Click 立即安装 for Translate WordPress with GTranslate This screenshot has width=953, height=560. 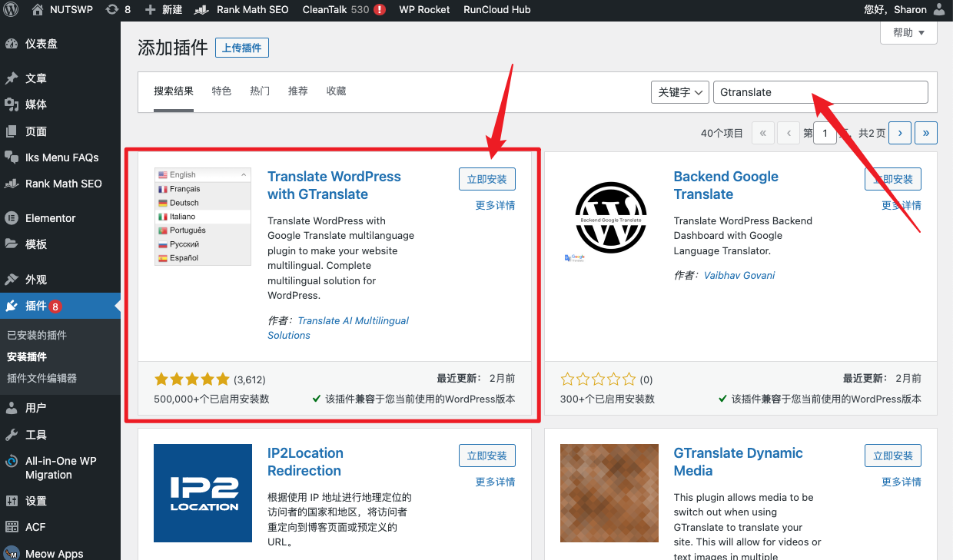click(486, 178)
